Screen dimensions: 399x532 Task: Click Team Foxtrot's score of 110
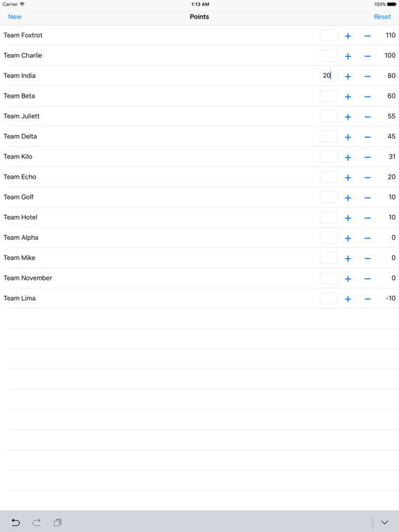pos(391,35)
